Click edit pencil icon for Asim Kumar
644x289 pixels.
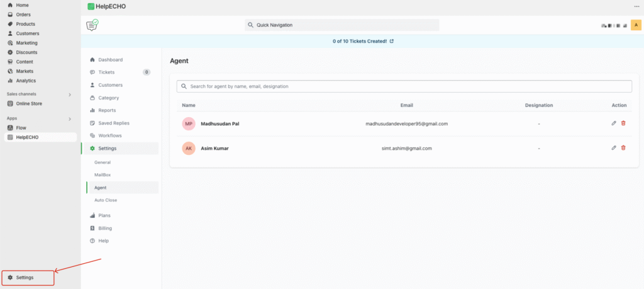point(614,148)
